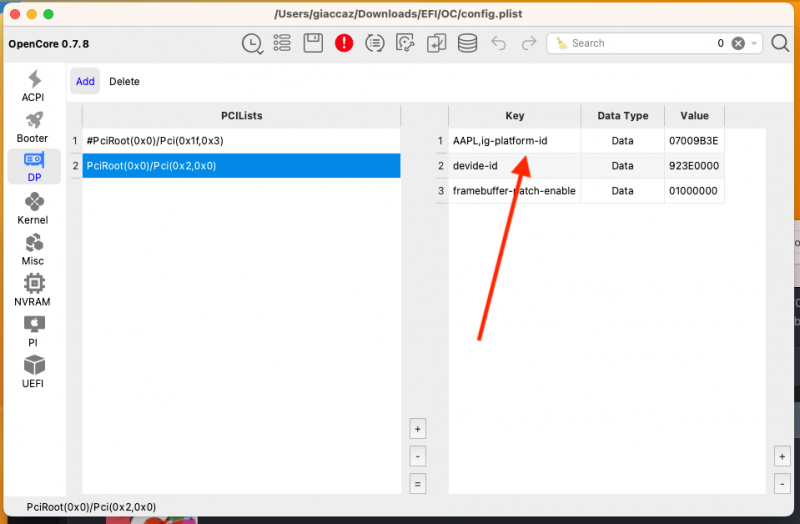Expand the search options dropdown arrow
The height and width of the screenshot is (524, 800).
(x=754, y=44)
